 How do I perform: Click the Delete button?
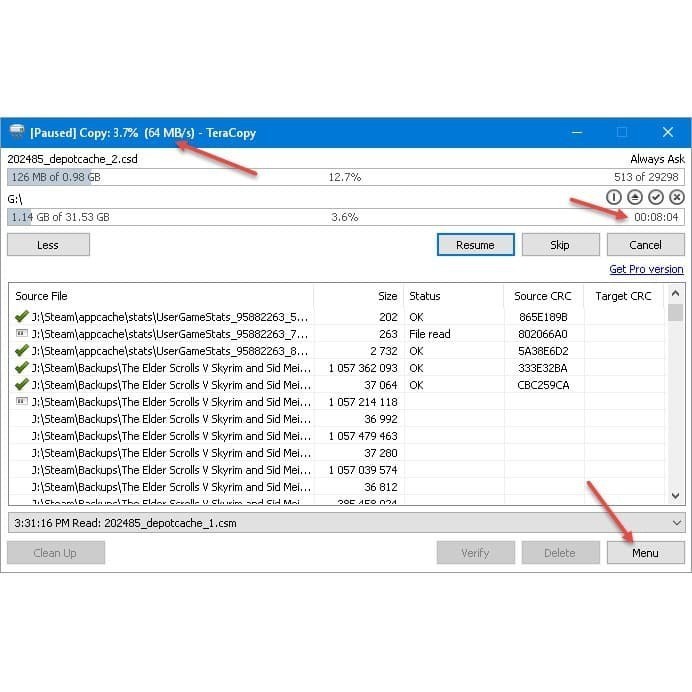pyautogui.click(x=560, y=553)
